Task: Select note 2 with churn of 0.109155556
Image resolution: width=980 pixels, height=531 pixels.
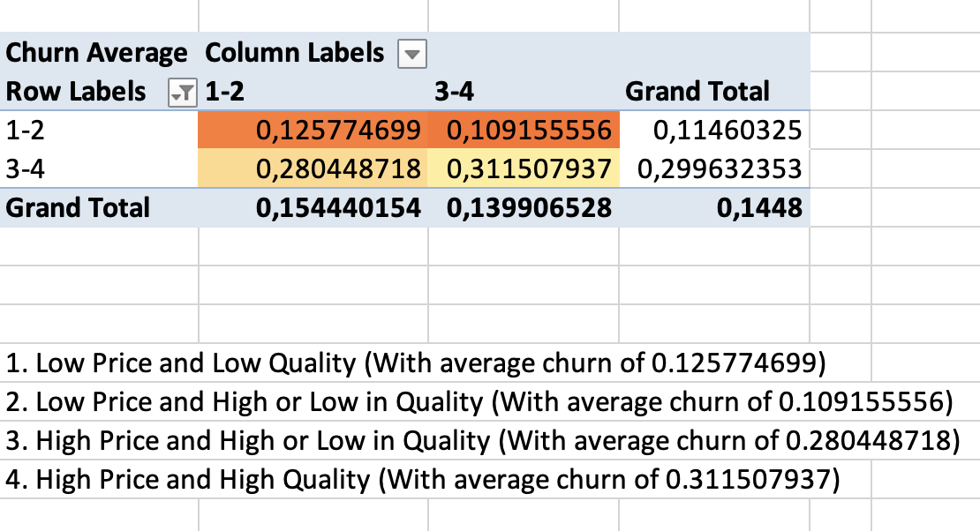Action: 479,401
